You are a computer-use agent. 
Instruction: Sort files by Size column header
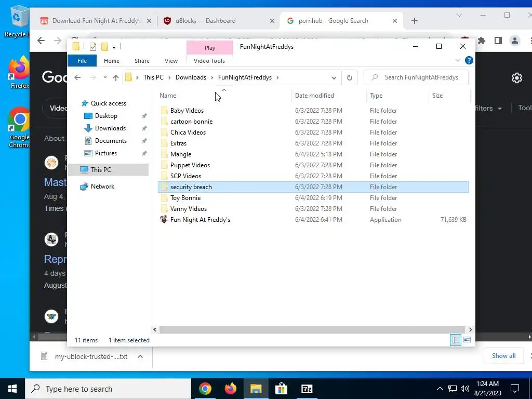[449, 96]
